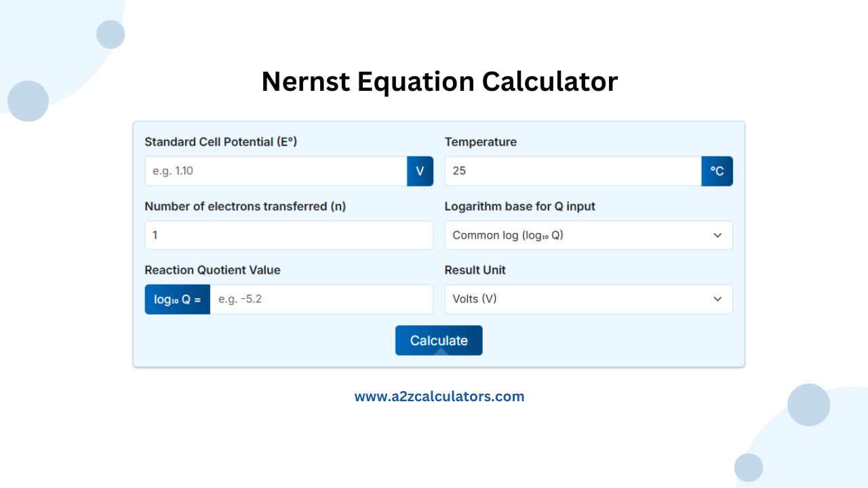This screenshot has height=488, width=868.
Task: Click the Standard Cell Potential (E°) label
Action: click(x=222, y=142)
